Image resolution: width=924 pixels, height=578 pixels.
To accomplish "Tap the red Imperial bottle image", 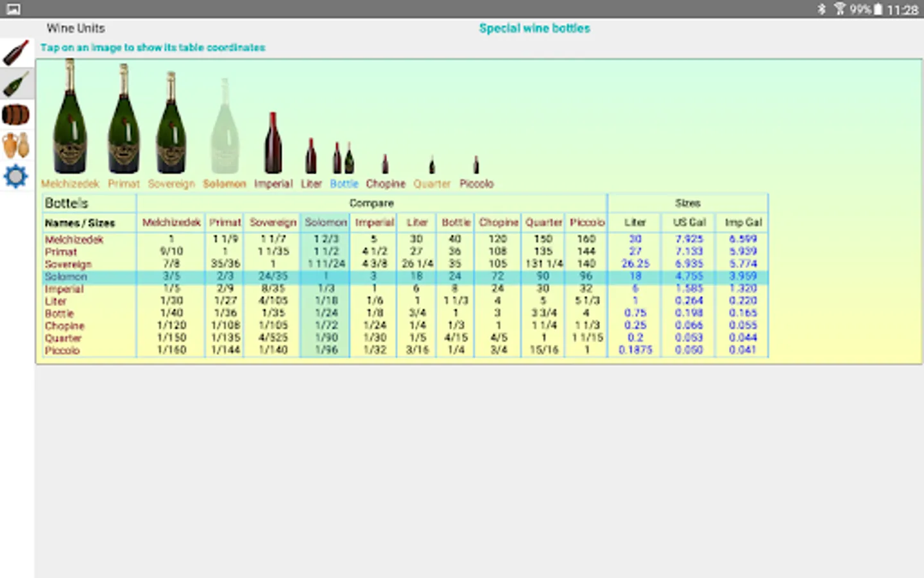I will 273,143.
